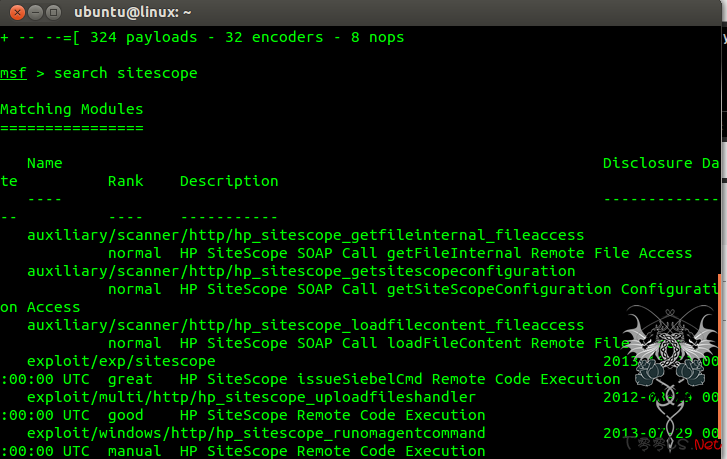Maximize the terminal window
This screenshot has height=459, width=727.
point(53,12)
